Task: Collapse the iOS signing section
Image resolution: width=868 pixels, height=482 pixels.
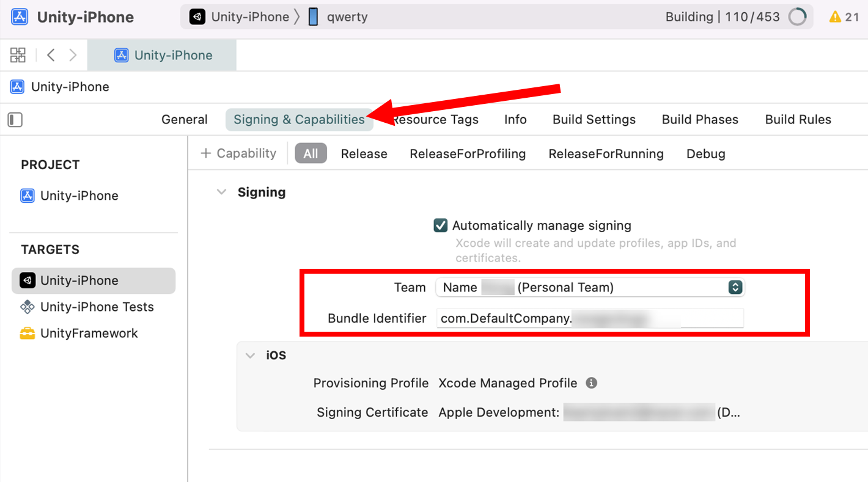Action: (x=250, y=355)
